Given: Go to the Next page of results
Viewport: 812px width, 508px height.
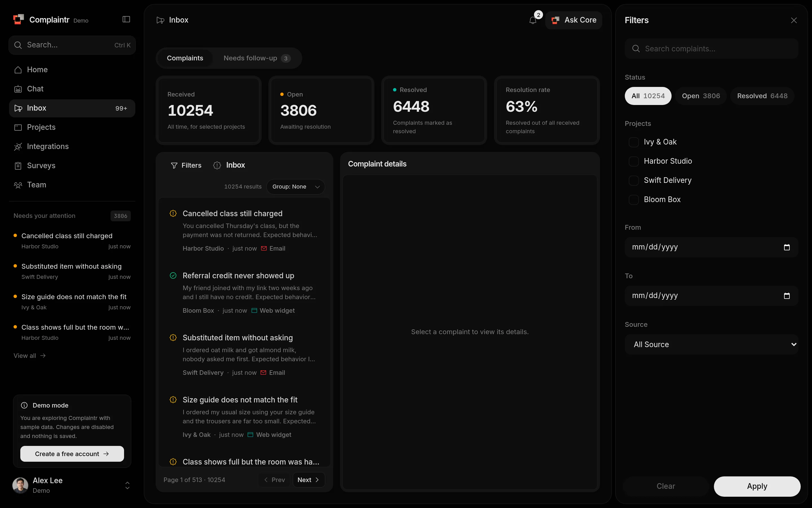Looking at the screenshot, I should point(309,480).
